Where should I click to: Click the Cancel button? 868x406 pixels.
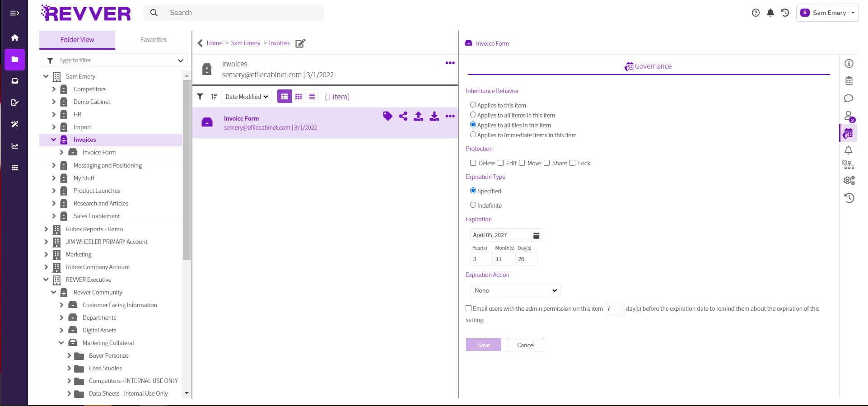point(525,345)
